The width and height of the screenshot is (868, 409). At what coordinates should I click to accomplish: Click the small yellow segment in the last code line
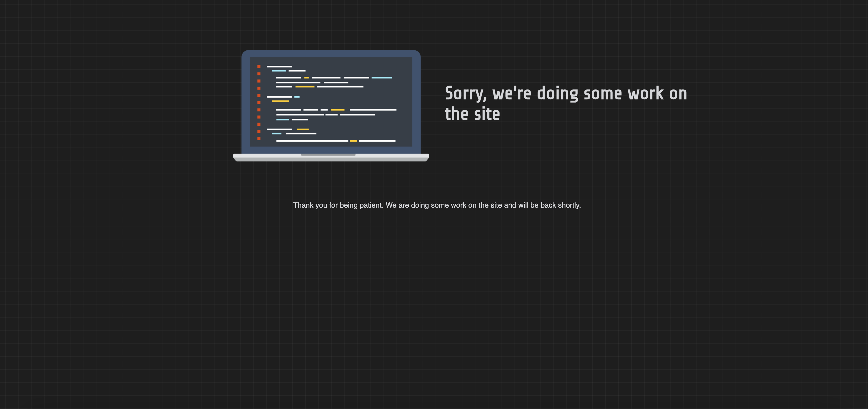click(353, 141)
